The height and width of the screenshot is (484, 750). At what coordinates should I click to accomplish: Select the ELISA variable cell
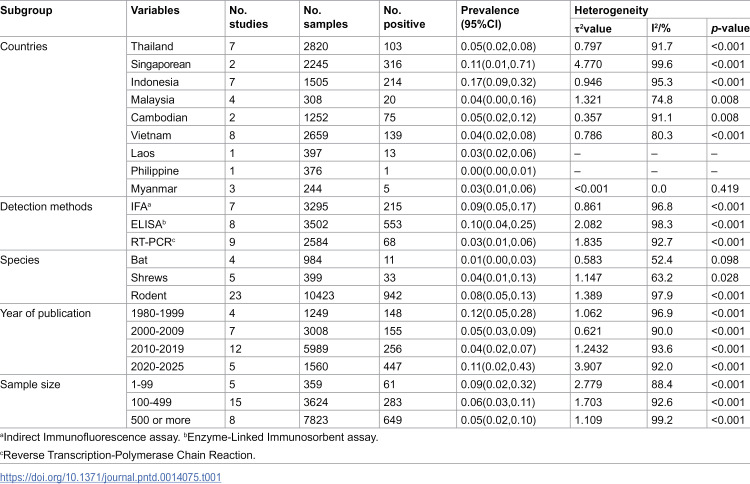tap(148, 224)
